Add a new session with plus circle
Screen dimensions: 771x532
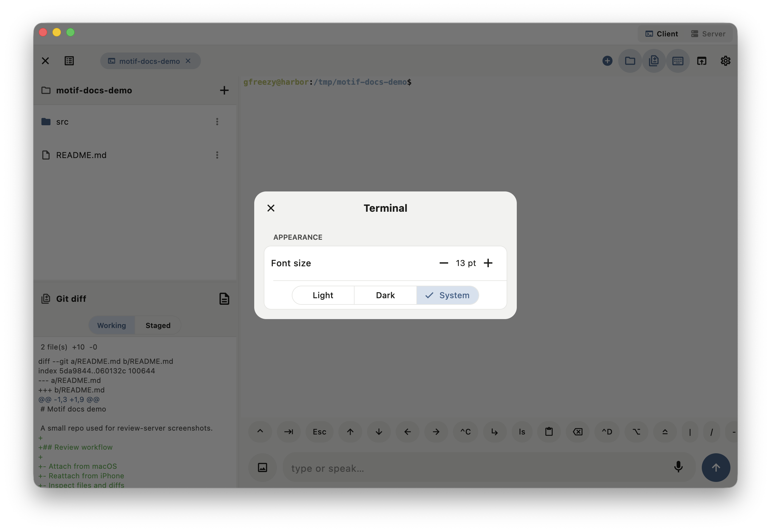[607, 61]
